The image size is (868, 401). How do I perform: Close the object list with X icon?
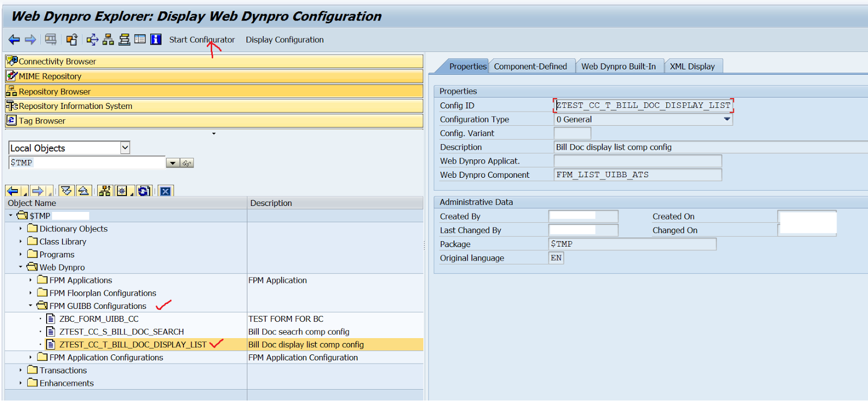165,191
